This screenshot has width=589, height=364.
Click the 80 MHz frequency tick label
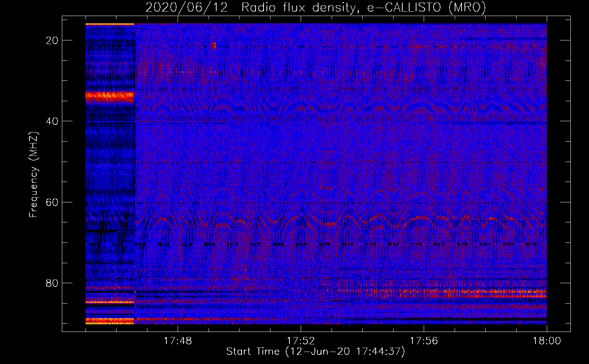(x=52, y=283)
